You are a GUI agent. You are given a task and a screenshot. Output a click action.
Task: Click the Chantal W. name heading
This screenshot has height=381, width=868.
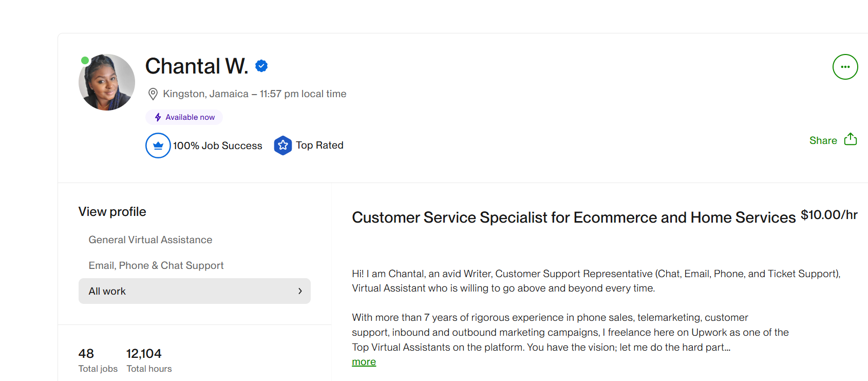tap(197, 66)
